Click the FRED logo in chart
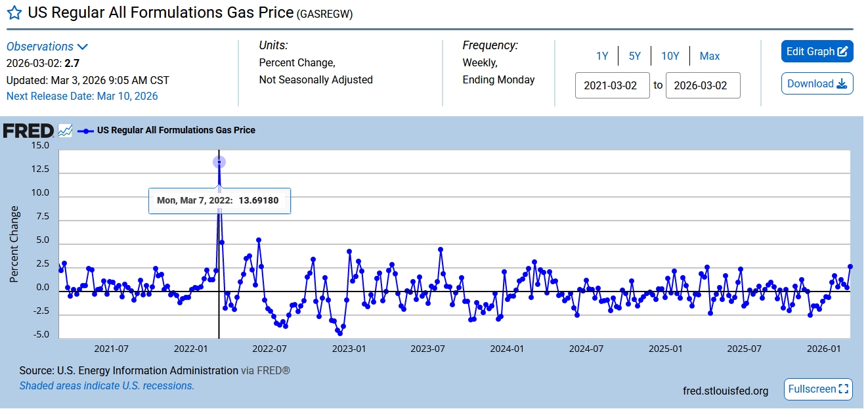The image size is (868, 411). 28,131
